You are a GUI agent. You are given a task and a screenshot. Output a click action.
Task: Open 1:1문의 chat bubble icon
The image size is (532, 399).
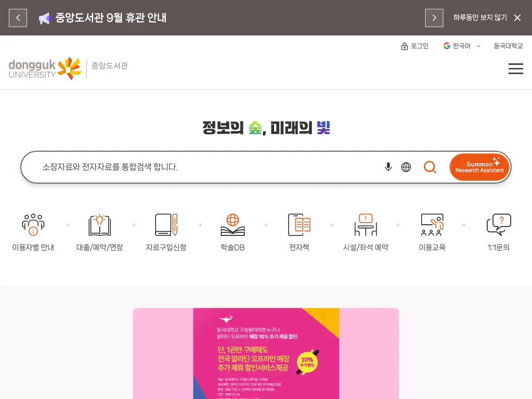pyautogui.click(x=499, y=224)
